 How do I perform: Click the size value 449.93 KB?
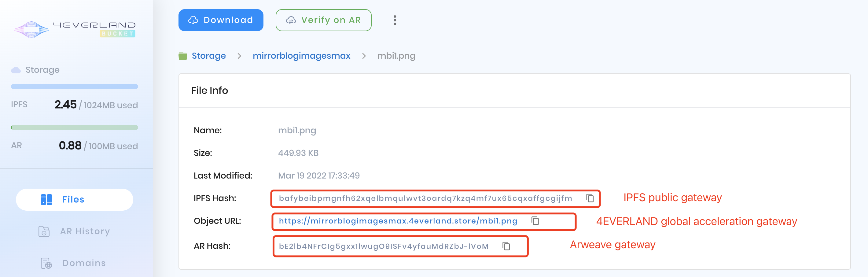pos(298,153)
